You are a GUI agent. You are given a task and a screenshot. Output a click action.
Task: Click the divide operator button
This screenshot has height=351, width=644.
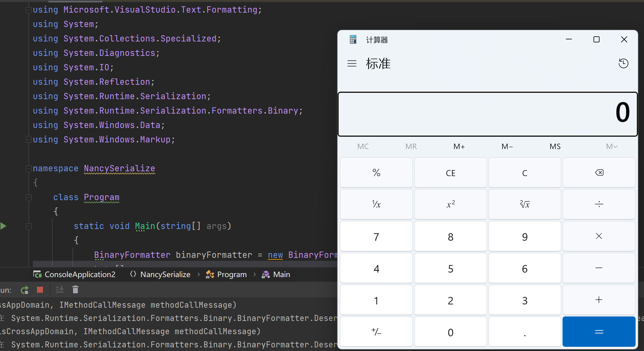tap(599, 204)
